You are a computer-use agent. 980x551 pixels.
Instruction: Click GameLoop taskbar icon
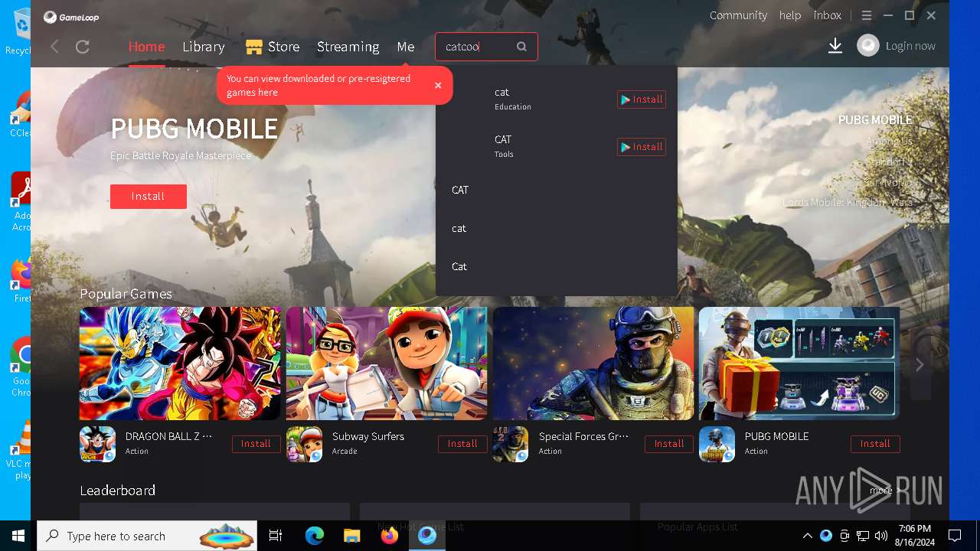(427, 536)
